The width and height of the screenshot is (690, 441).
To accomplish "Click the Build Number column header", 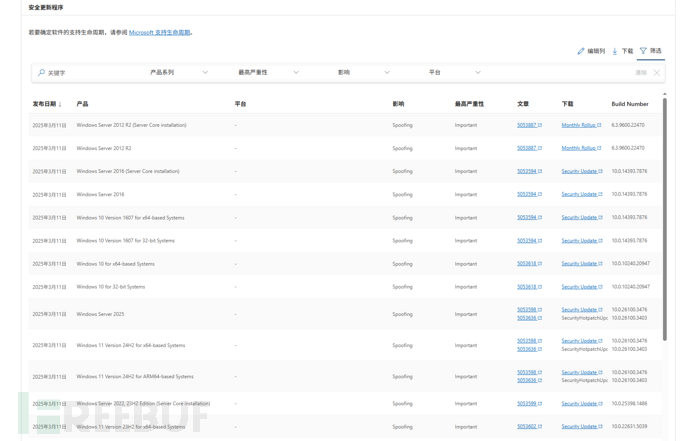I will click(629, 104).
